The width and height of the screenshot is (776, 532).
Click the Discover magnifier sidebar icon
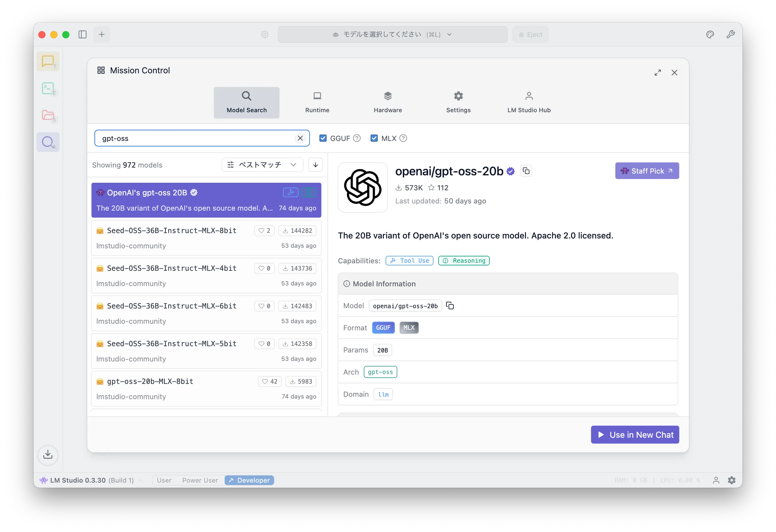48,142
